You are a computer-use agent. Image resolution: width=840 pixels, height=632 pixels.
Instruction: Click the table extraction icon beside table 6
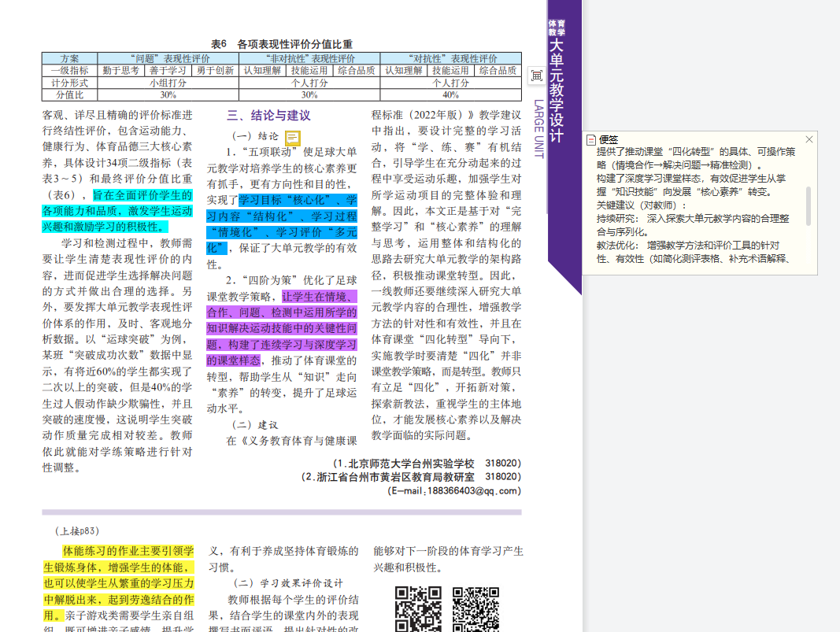(x=537, y=76)
